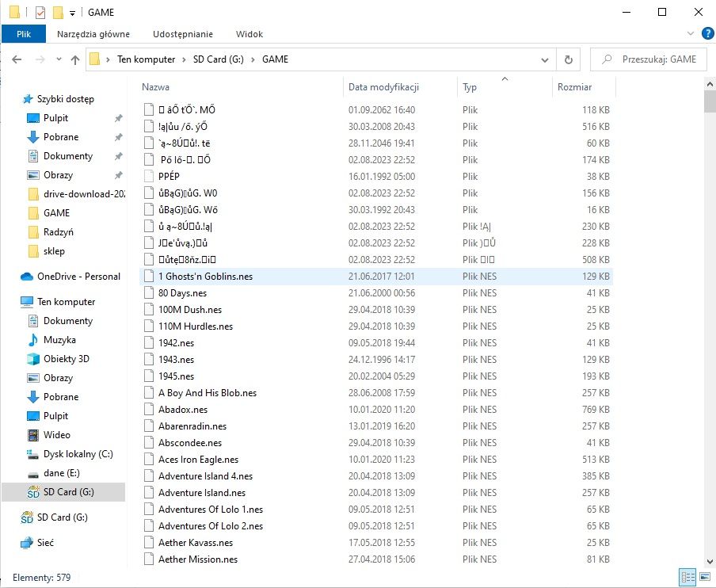The width and height of the screenshot is (716, 588).
Task: Click the Properties quick access icon
Action: [x=40, y=13]
